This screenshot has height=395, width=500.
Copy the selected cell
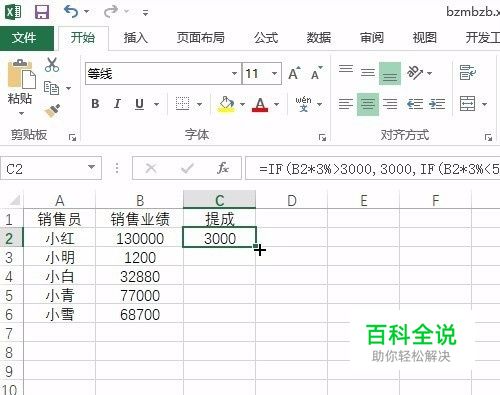click(x=51, y=88)
